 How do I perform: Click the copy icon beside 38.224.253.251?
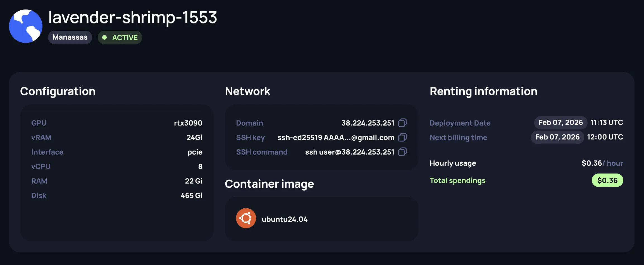pyautogui.click(x=402, y=123)
